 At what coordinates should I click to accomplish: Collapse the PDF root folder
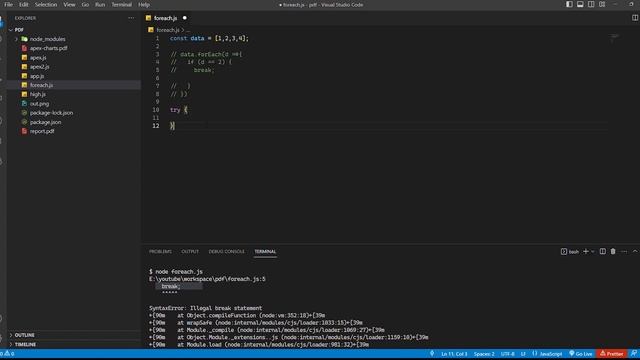click(x=19, y=30)
